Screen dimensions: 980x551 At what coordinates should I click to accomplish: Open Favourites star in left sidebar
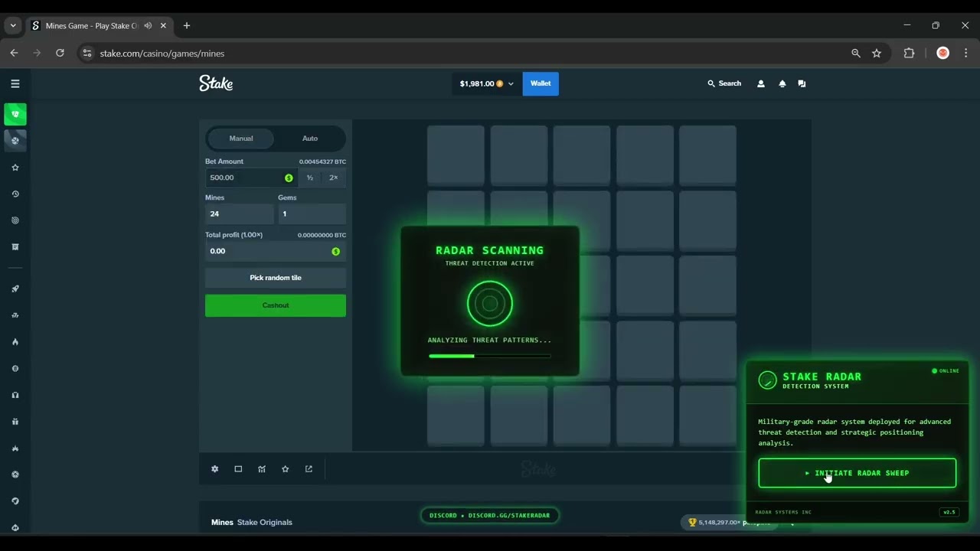click(x=15, y=168)
